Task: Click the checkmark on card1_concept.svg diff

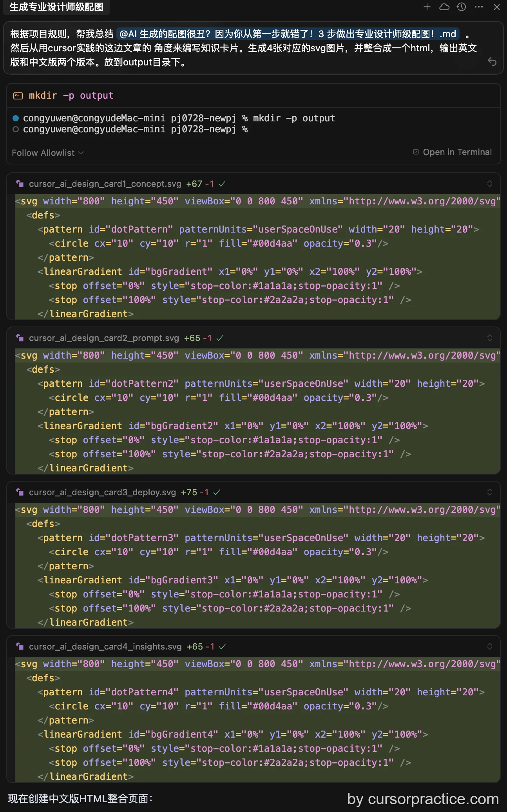Action: click(x=222, y=184)
